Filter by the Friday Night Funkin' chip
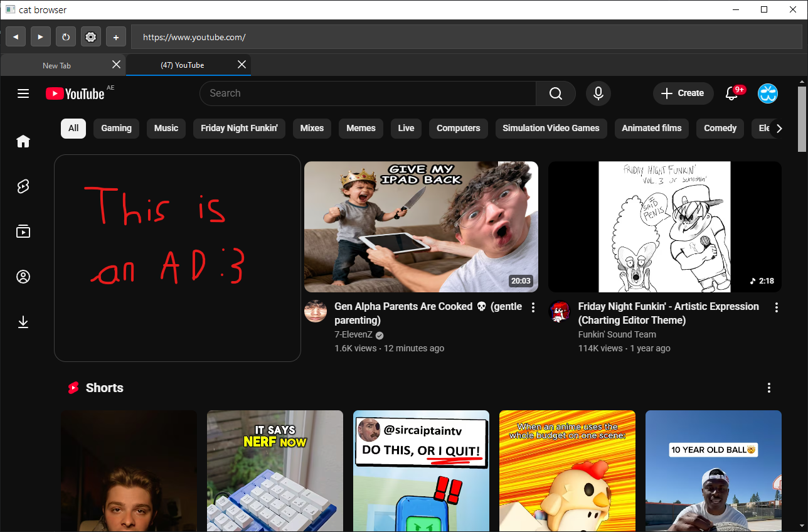Screen dimensions: 808x532 point(239,128)
